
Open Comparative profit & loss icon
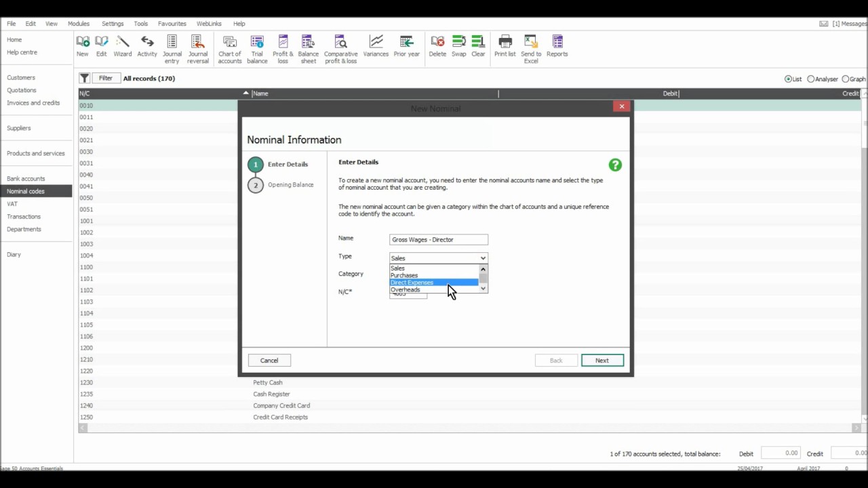[340, 49]
